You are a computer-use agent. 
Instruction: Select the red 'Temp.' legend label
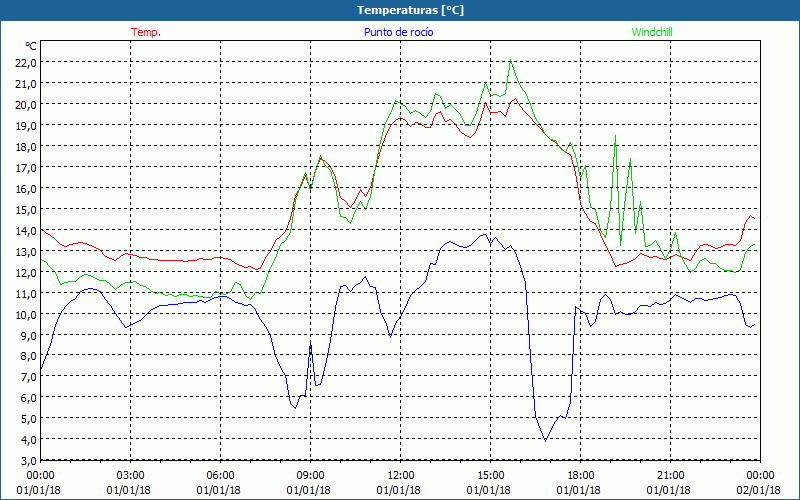(146, 32)
